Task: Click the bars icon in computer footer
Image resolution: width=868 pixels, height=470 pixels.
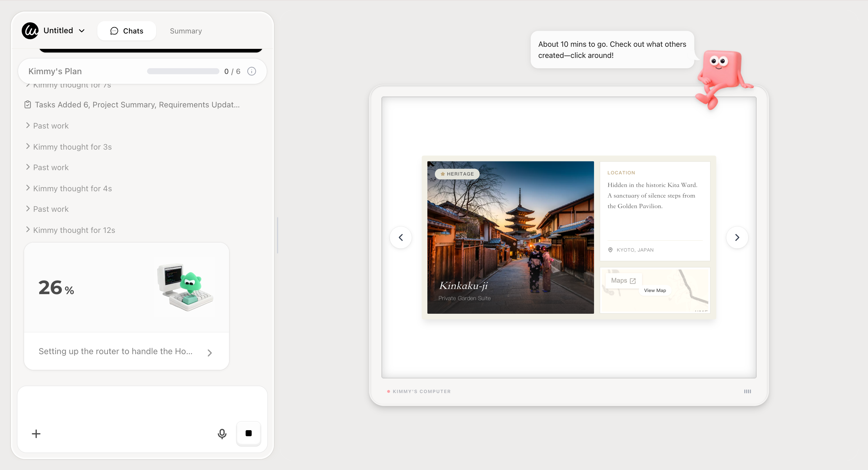Action: click(747, 392)
